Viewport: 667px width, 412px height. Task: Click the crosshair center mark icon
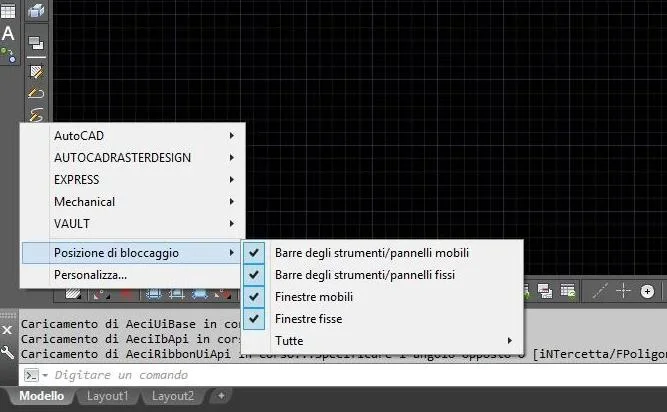[623, 291]
